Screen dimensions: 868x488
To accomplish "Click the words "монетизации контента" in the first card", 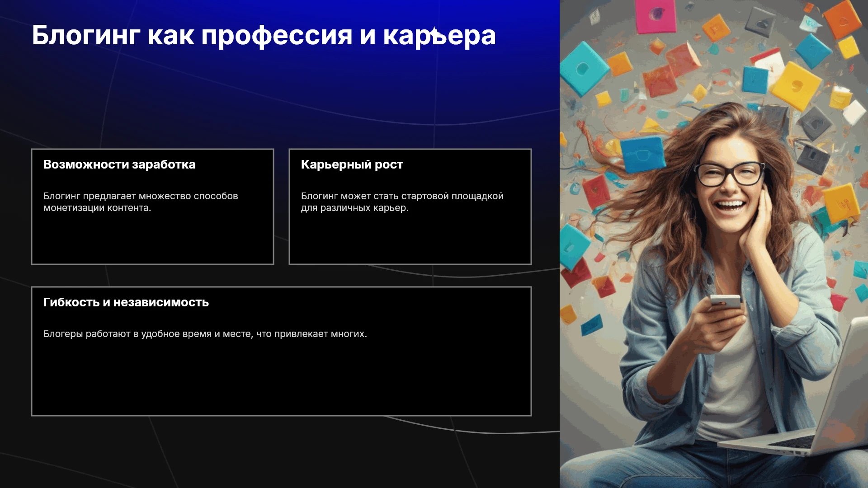I will click(x=96, y=208).
